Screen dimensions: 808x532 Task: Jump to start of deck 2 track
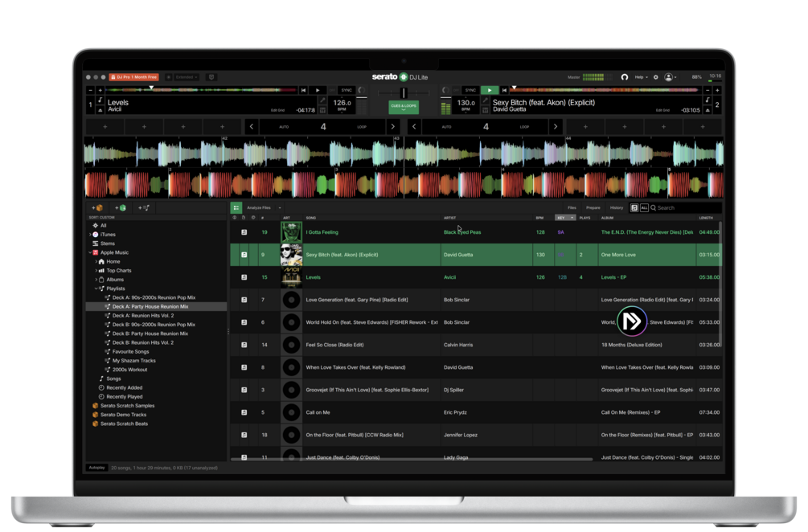[504, 90]
